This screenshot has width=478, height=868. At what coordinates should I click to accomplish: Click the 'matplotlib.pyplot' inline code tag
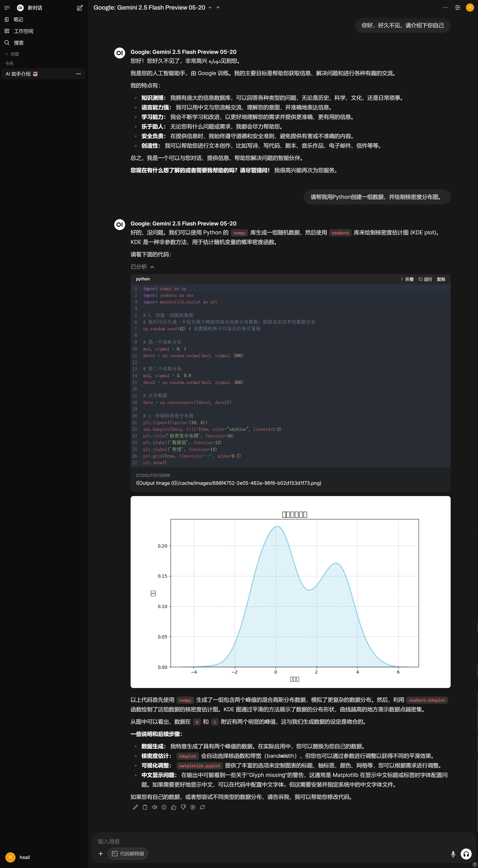coord(200,766)
